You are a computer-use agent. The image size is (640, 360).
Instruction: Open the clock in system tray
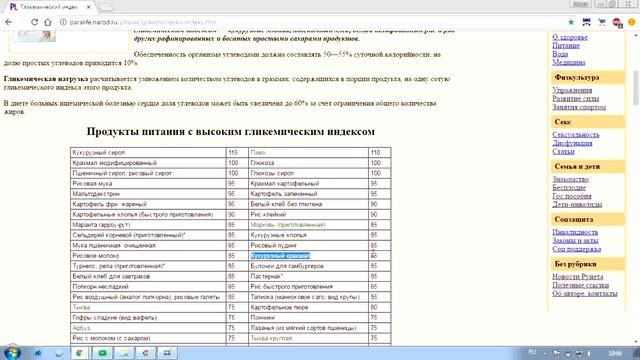(x=615, y=353)
